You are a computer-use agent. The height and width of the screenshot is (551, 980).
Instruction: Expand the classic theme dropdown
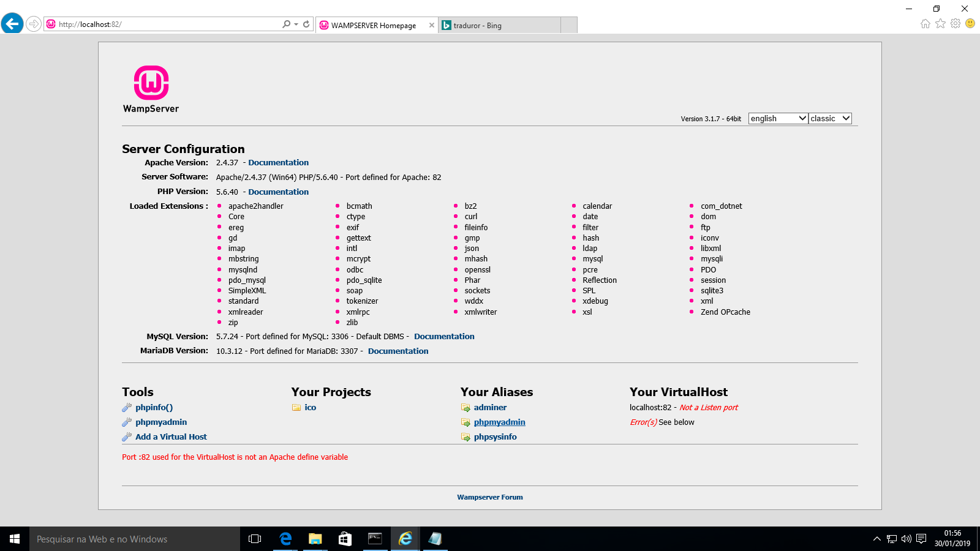[830, 119]
